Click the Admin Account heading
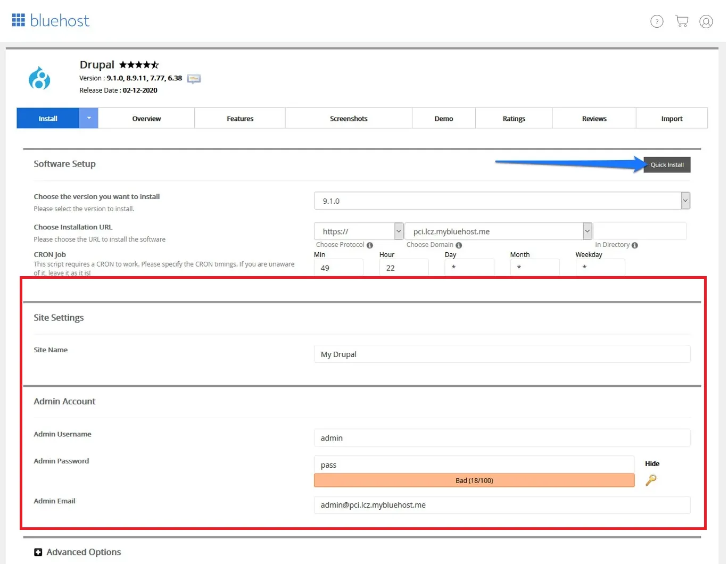The width and height of the screenshot is (728, 564). (64, 401)
